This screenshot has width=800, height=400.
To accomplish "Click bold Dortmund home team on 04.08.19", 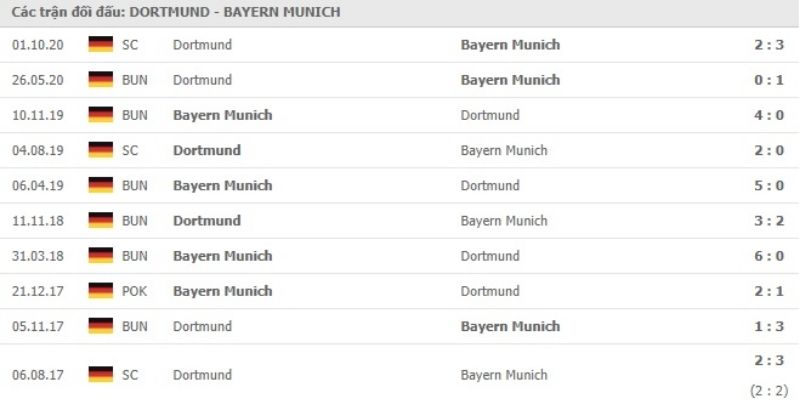I will coord(206,150).
